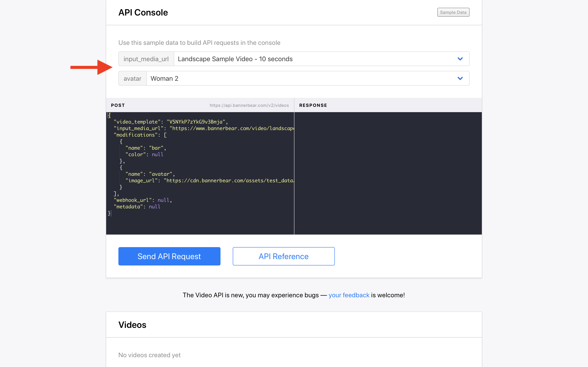Click the video_template line in code editor
588x367 pixels.
tap(170, 122)
